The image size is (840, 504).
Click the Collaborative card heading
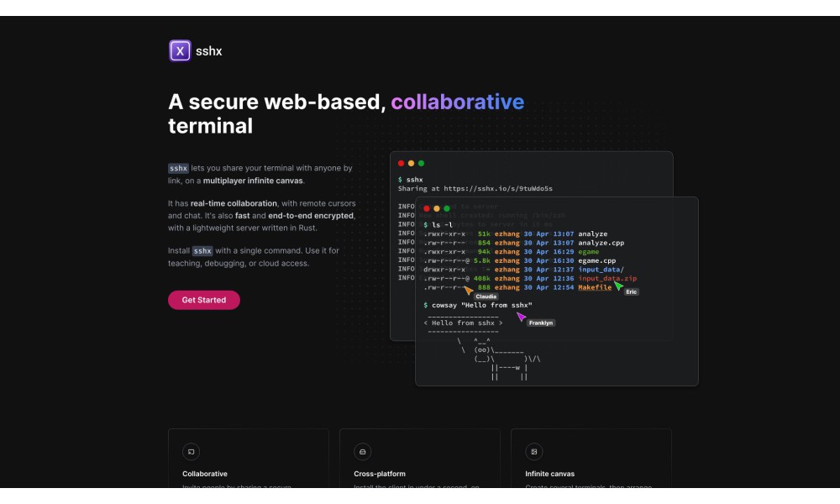[205, 474]
